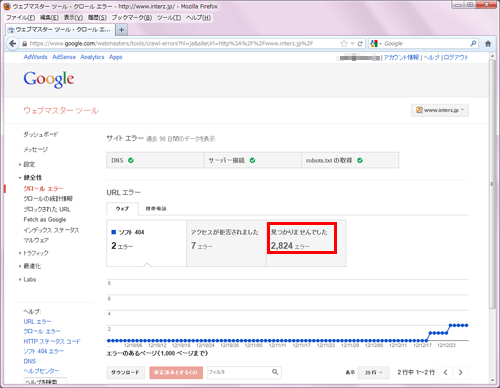Select the ウェブマスター ツール browser tab
The height and width of the screenshot is (388, 500).
(60, 30)
